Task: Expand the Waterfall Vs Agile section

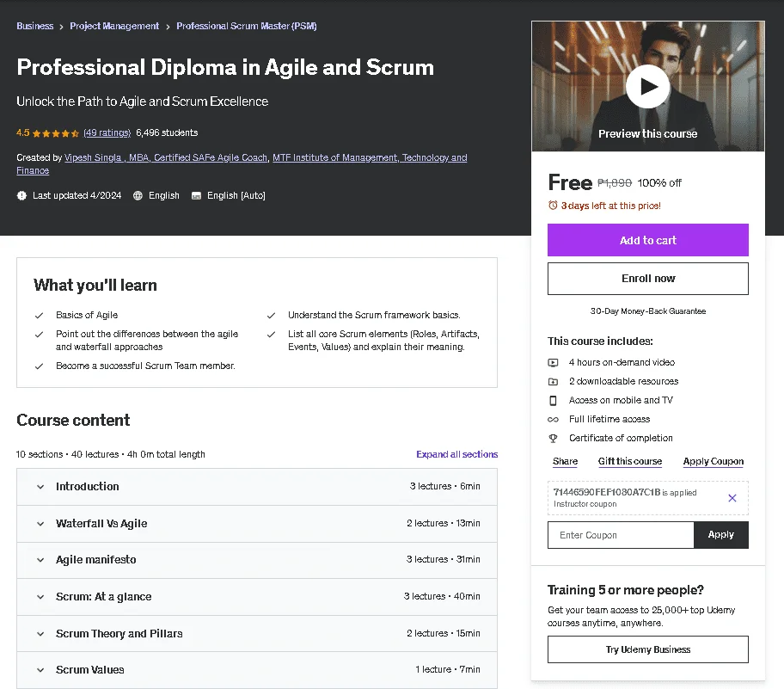Action: (257, 523)
